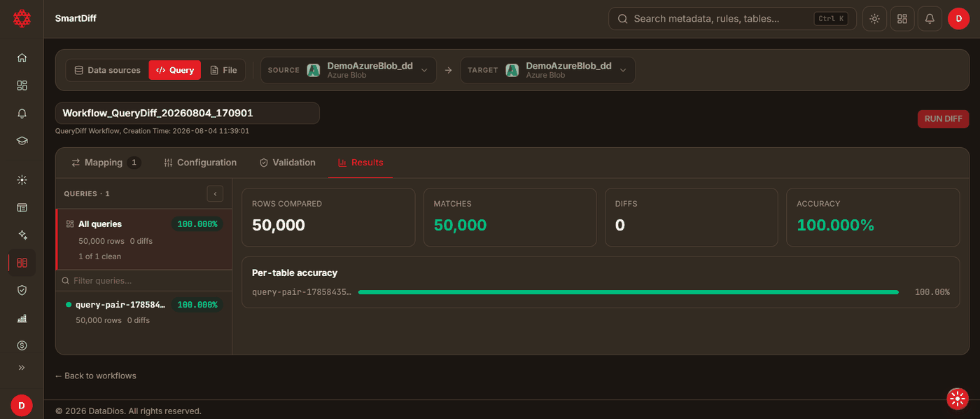Screen dimensions: 980x419
Task: Click the per-table accuracy progress bar
Action: point(628,292)
